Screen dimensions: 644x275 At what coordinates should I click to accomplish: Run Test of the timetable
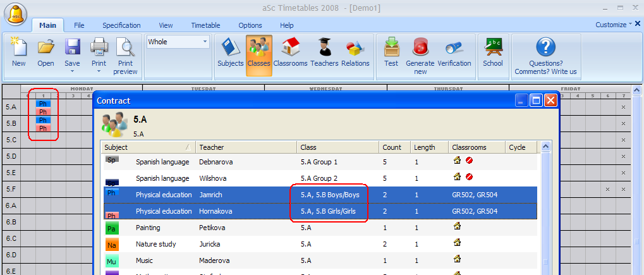tap(391, 49)
